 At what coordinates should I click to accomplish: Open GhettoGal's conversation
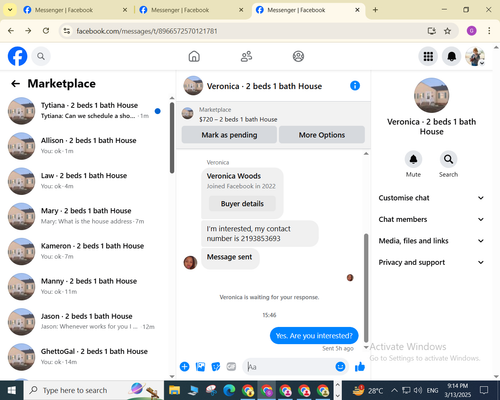point(85,357)
